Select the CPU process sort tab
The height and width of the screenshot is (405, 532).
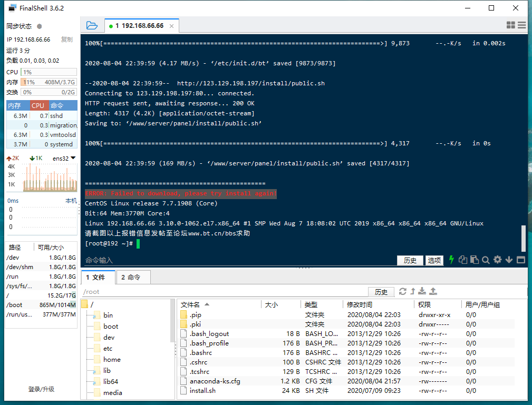point(40,105)
